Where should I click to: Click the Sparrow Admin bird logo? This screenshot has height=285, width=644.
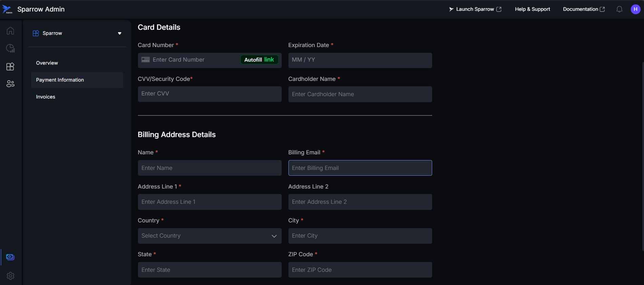point(7,9)
